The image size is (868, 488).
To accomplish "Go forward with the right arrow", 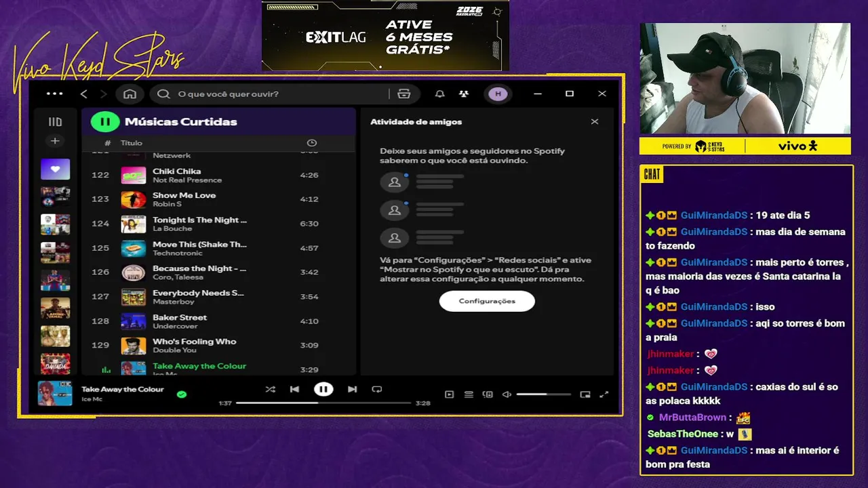I will [x=103, y=94].
